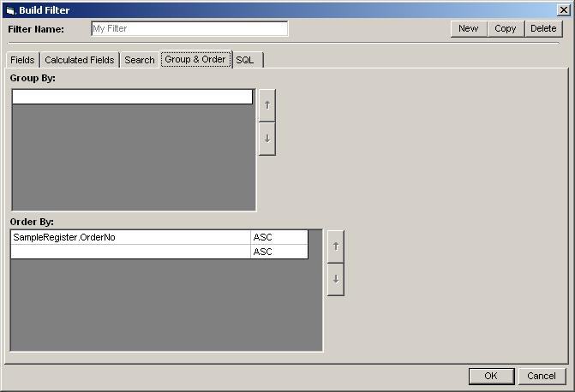Click the Build Filter title bar icon

tap(10, 10)
